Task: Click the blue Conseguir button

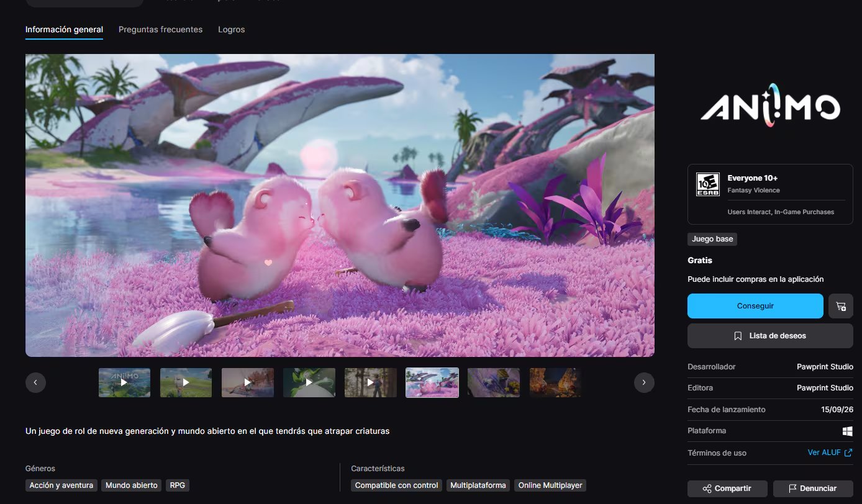Action: pyautogui.click(x=755, y=306)
